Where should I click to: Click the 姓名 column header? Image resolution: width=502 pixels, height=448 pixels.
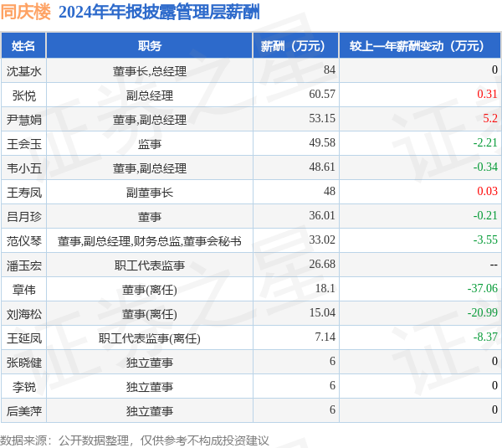23,46
